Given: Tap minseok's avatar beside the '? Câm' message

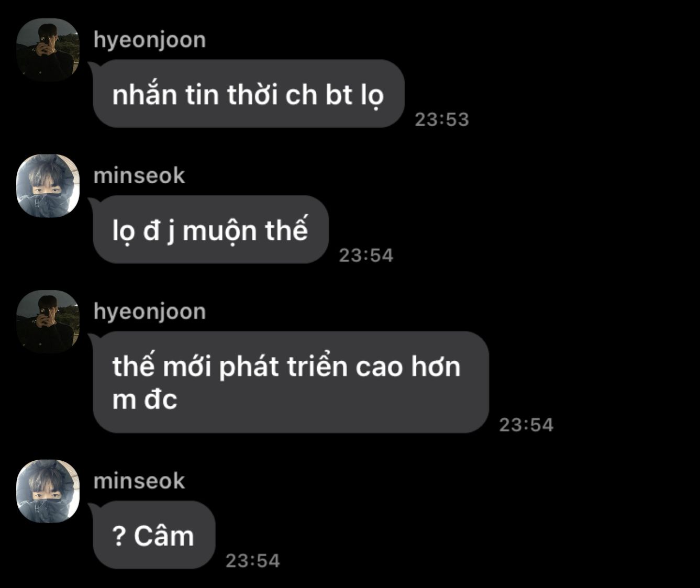Looking at the screenshot, I should point(48,491).
